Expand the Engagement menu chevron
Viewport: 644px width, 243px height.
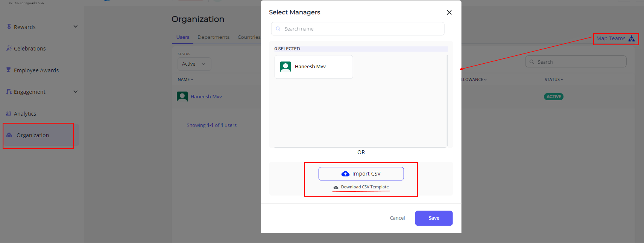tap(76, 92)
